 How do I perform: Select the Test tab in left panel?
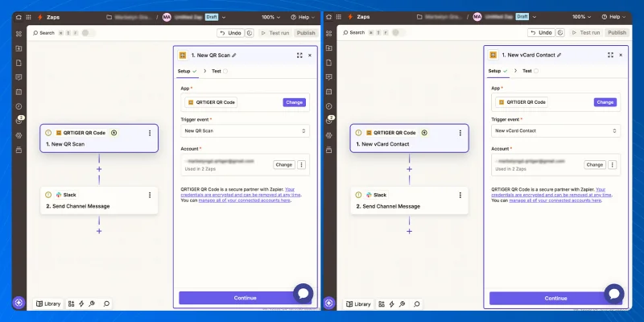point(220,71)
